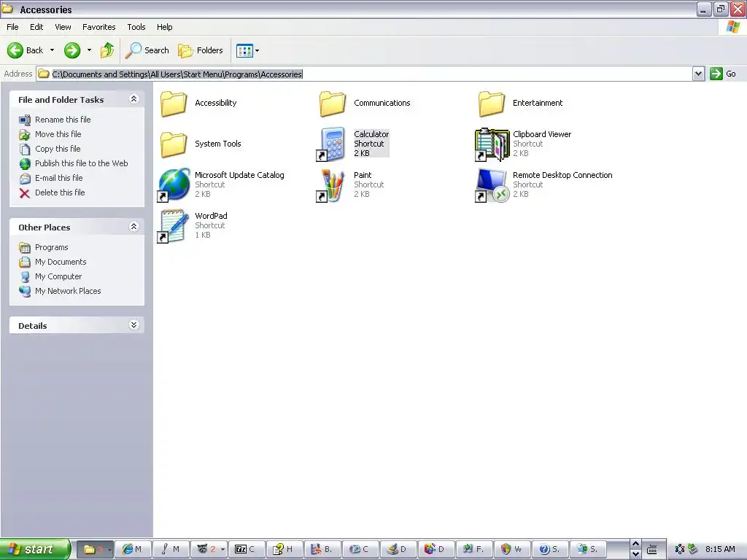This screenshot has height=560, width=747.
Task: Open the Back history dropdown arrow
Action: [x=52, y=50]
